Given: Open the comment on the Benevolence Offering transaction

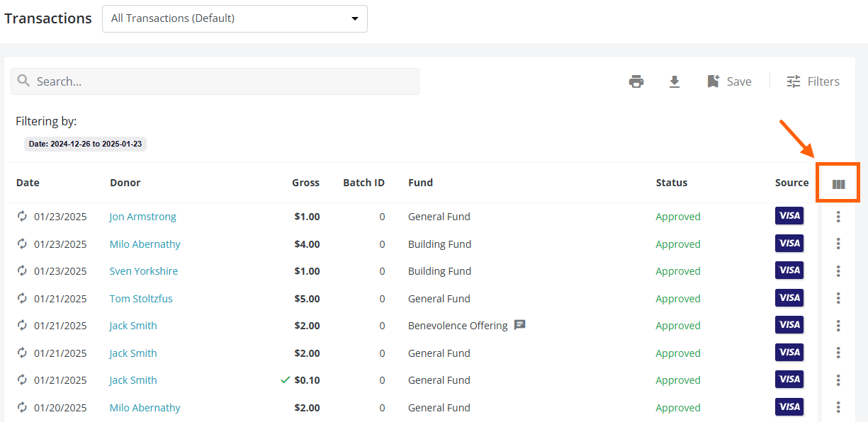Looking at the screenshot, I should [519, 325].
